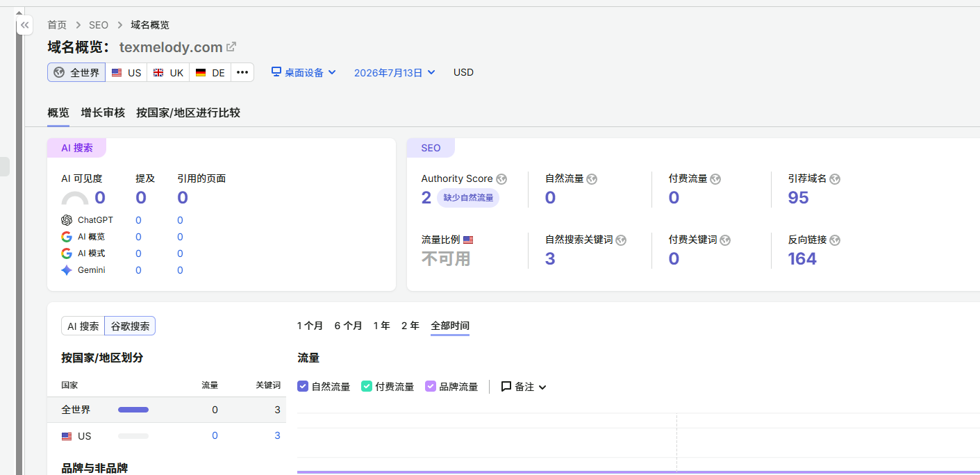Click the 缺少自然流量 badge
980x475 pixels.
468,198
